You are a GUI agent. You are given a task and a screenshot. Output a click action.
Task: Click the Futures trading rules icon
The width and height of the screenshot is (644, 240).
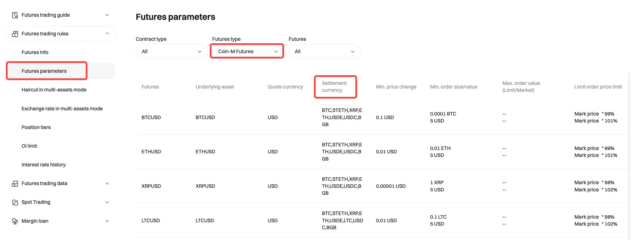pyautogui.click(x=15, y=34)
